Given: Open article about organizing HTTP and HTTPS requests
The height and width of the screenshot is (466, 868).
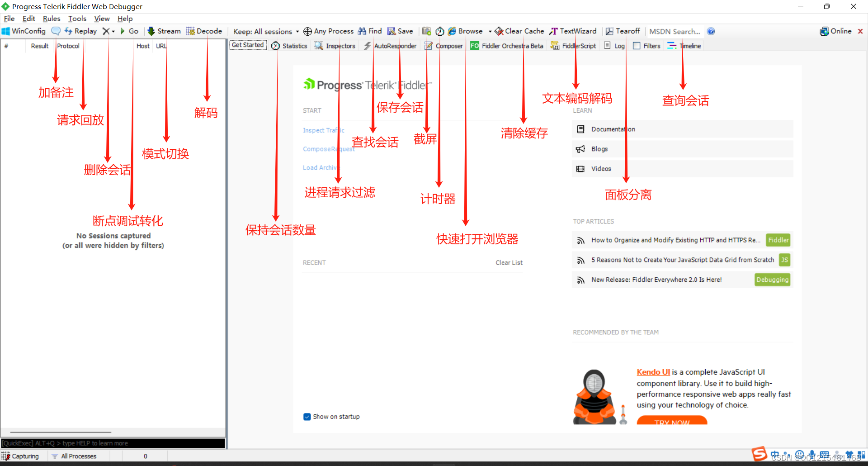Looking at the screenshot, I should click(675, 240).
